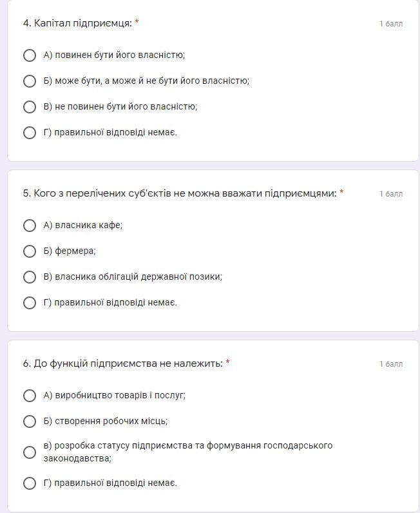Pick В) власника облігацій державної позики

click(x=30, y=277)
